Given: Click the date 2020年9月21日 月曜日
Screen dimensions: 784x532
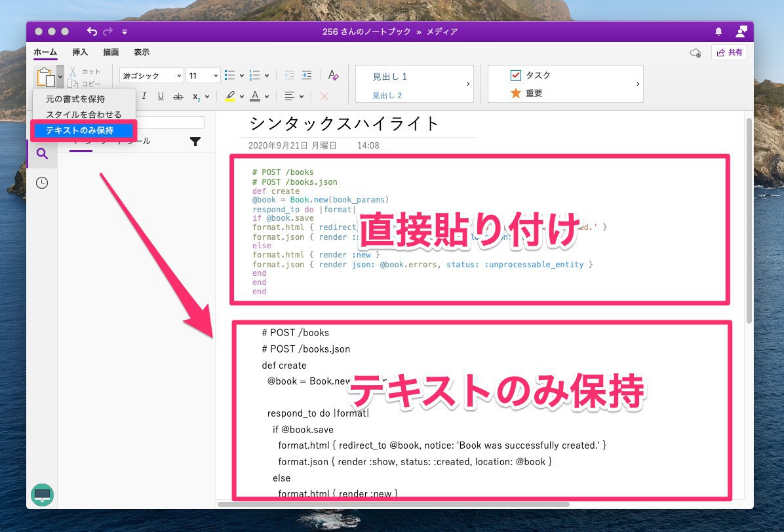Looking at the screenshot, I should click(292, 145).
